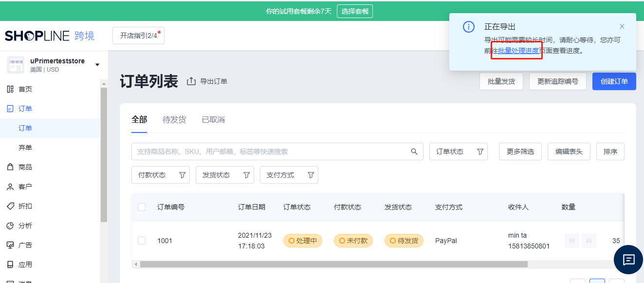Click the export orders upload icon

coord(191,81)
